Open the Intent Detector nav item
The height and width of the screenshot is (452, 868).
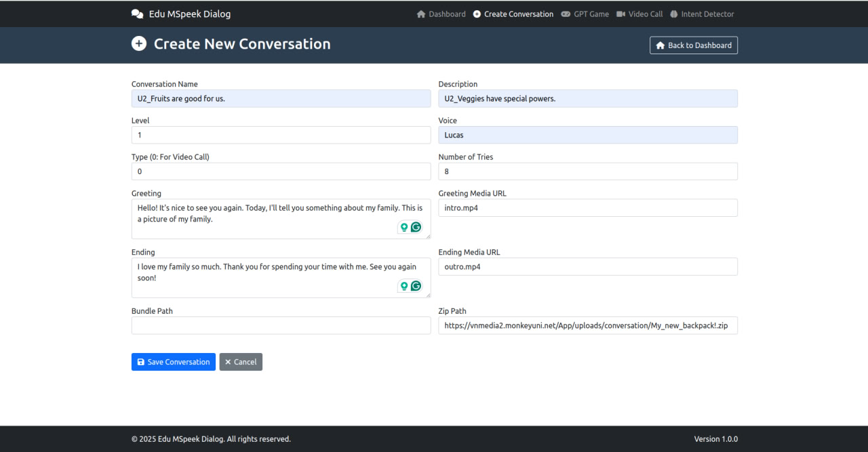(x=702, y=14)
